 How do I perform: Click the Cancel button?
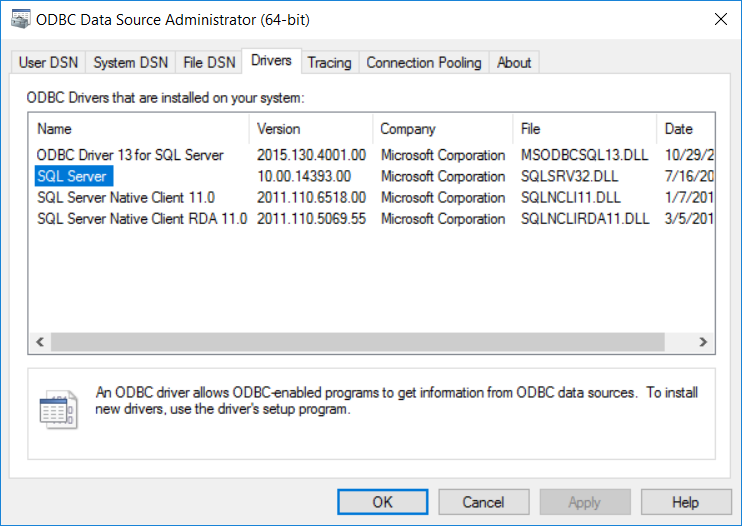point(483,502)
